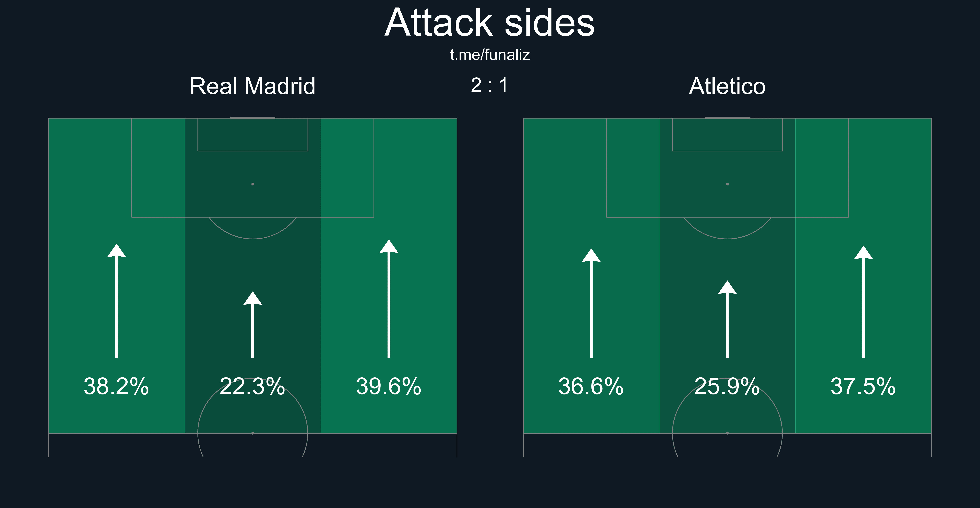
Task: Click Real Madrid's left flank arrow
Action: click(x=116, y=301)
